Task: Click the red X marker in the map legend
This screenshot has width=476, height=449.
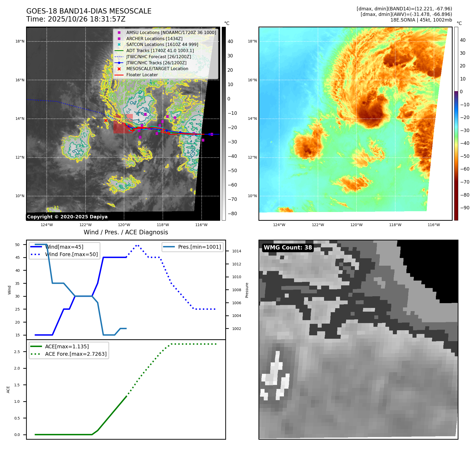Action: point(119,69)
